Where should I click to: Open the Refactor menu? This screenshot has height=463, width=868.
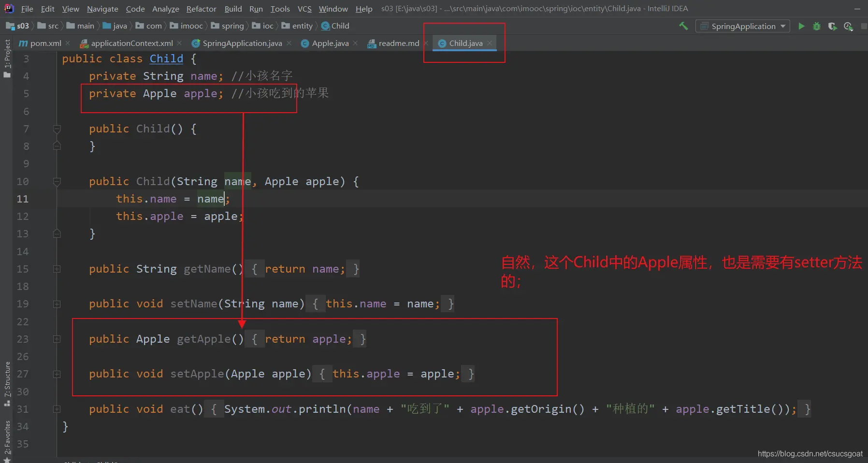pos(201,9)
